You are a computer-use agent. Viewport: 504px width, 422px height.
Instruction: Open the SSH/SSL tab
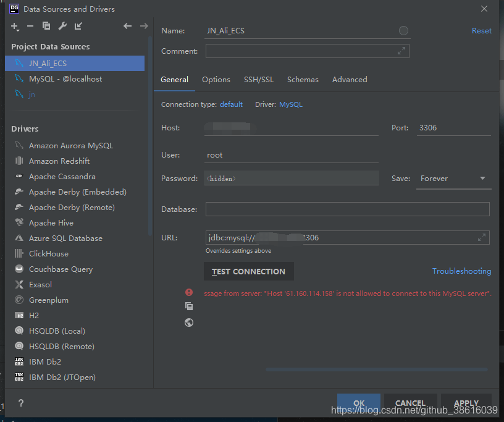259,80
